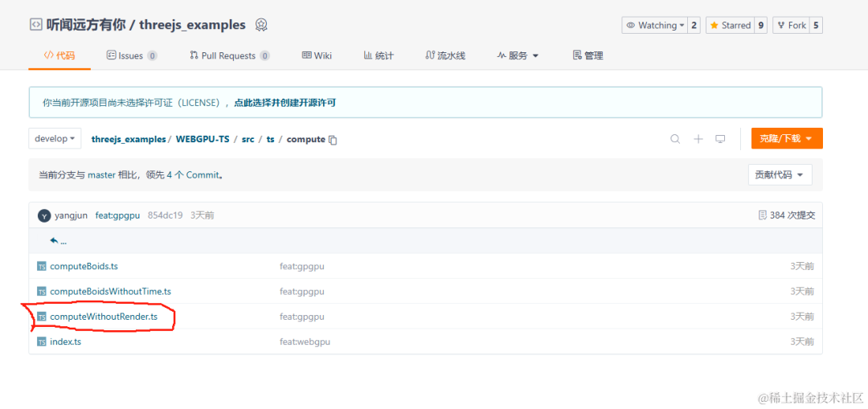Expand the Watching dropdown
This screenshot has width=868, height=409.
coord(654,26)
